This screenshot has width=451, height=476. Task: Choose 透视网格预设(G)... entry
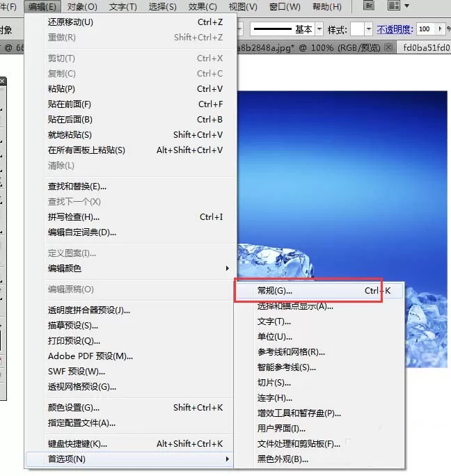pos(131,387)
